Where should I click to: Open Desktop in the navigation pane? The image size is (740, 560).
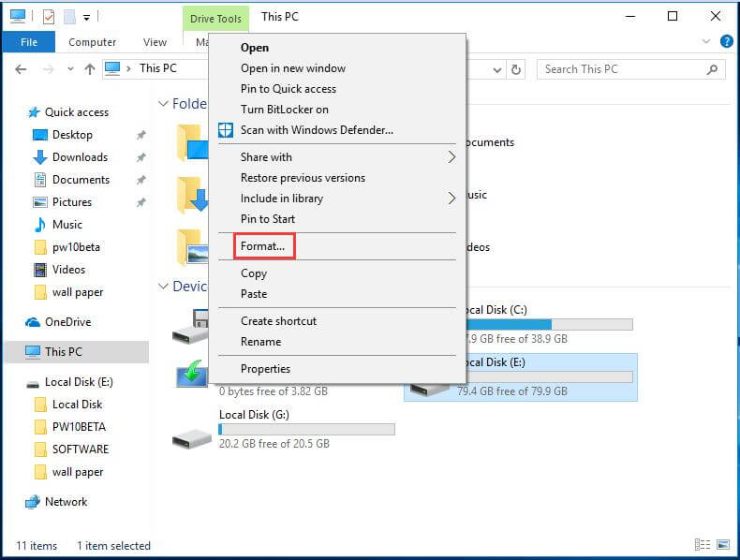[x=63, y=135]
